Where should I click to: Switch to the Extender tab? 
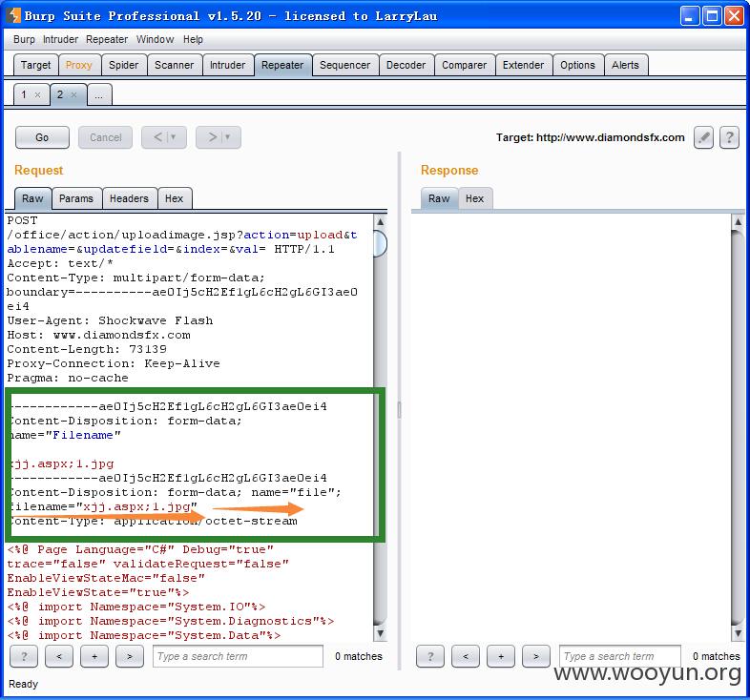(523, 65)
